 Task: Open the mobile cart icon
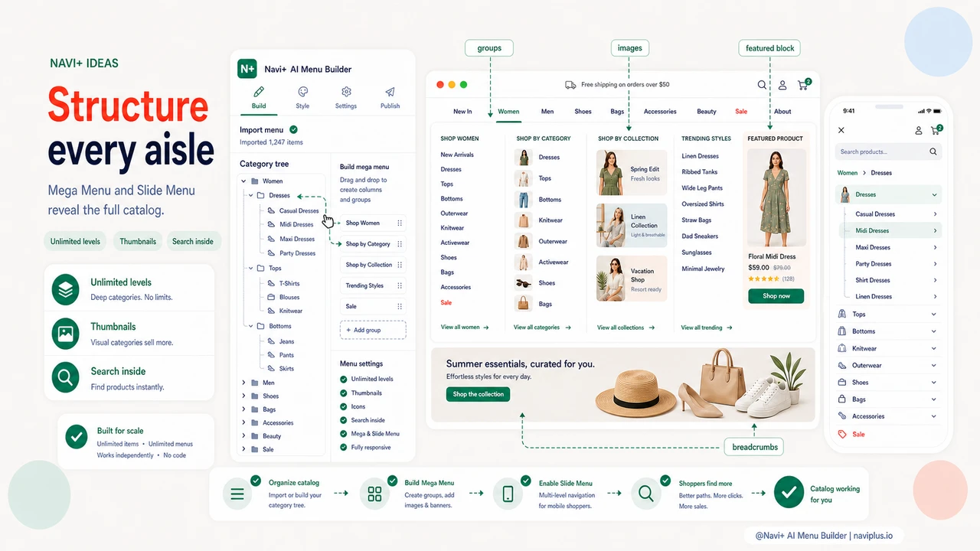click(x=936, y=130)
